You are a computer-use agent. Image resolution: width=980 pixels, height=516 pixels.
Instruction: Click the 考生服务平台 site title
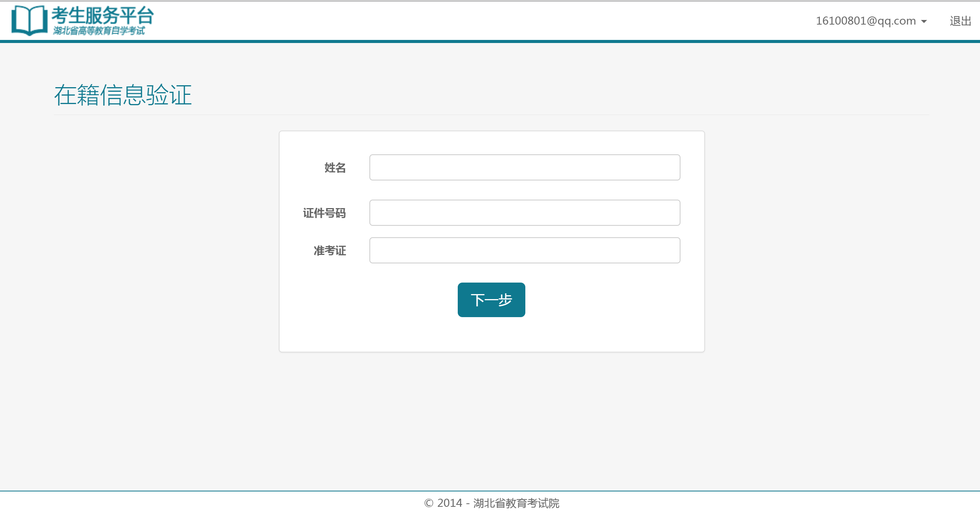point(103,15)
